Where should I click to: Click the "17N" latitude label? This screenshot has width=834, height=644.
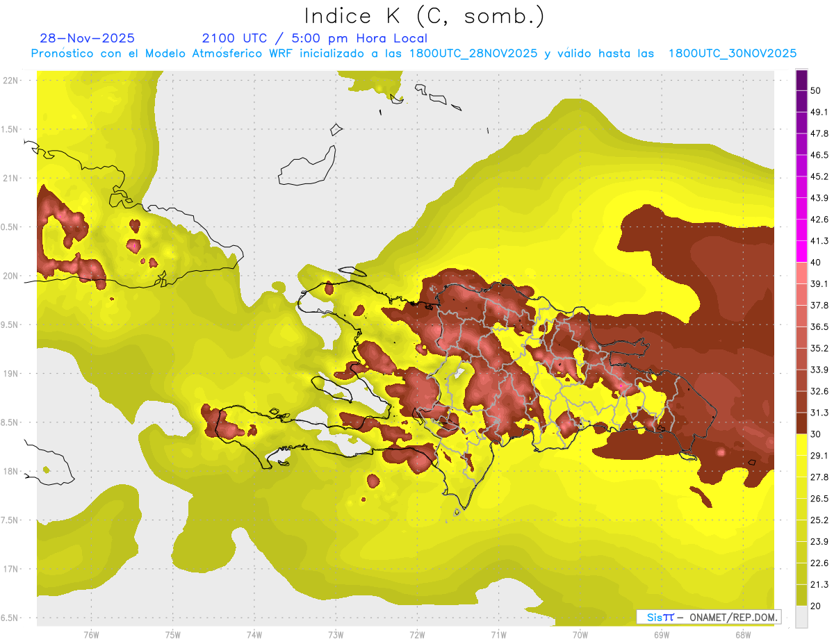point(10,569)
